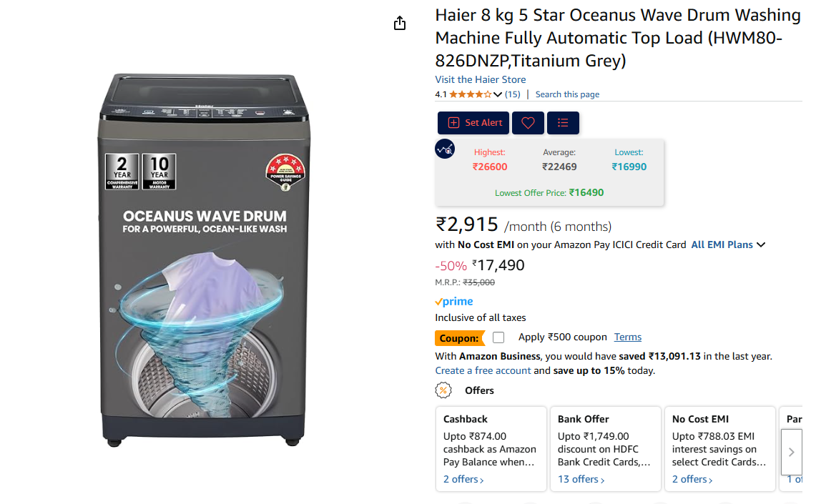Open the Bank Offer card
The height and width of the screenshot is (504, 816).
point(604,448)
